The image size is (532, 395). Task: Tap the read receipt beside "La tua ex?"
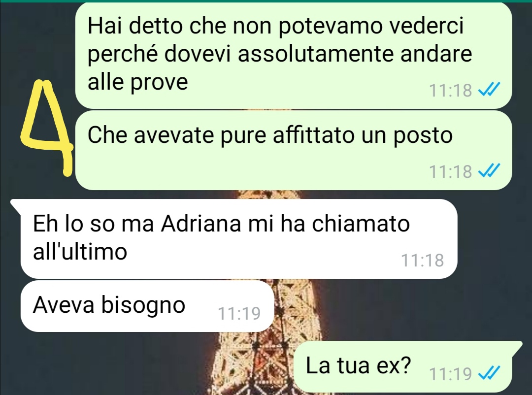(x=489, y=373)
